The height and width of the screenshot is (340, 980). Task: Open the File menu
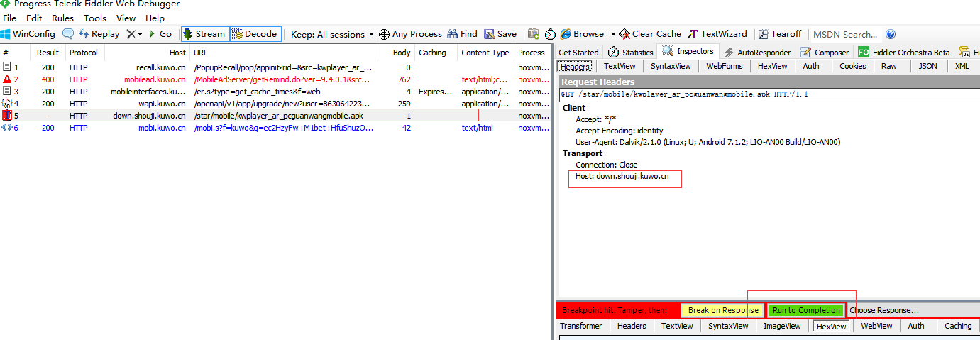coord(10,18)
